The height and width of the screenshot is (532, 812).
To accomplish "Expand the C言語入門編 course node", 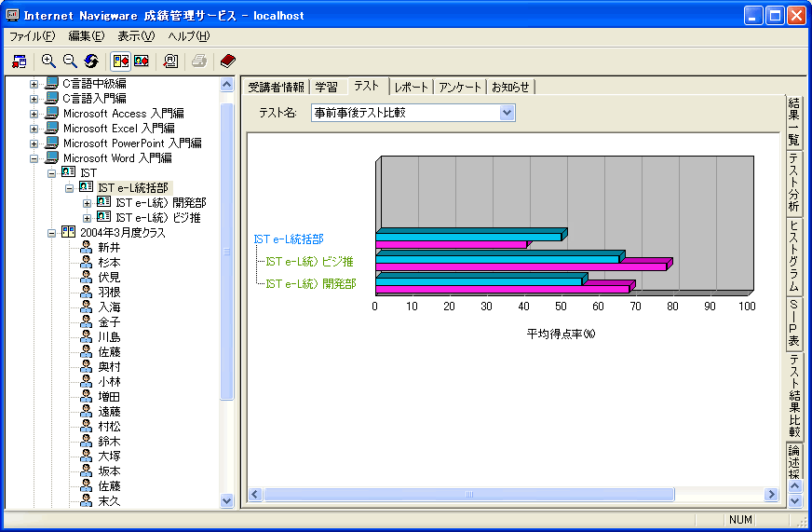I will (34, 99).
